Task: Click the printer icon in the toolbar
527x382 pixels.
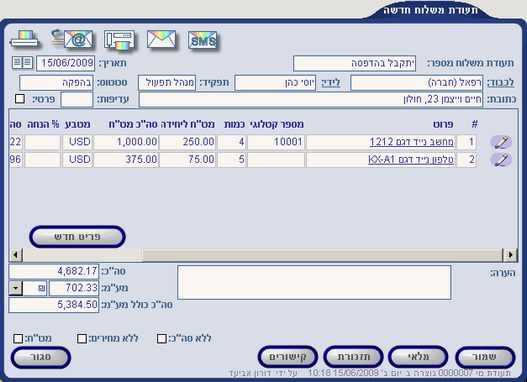Action: coord(25,39)
